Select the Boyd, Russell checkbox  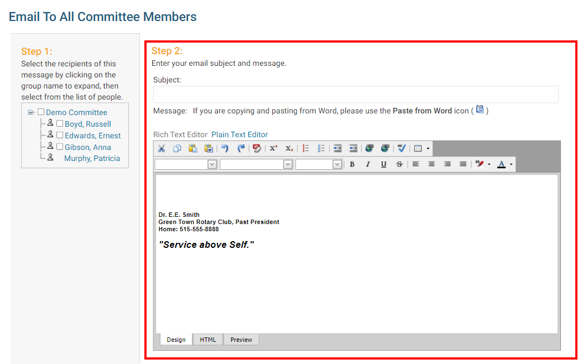point(60,124)
